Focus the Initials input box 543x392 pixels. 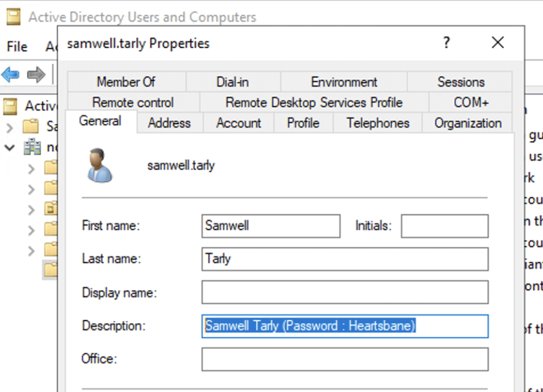coord(444,226)
